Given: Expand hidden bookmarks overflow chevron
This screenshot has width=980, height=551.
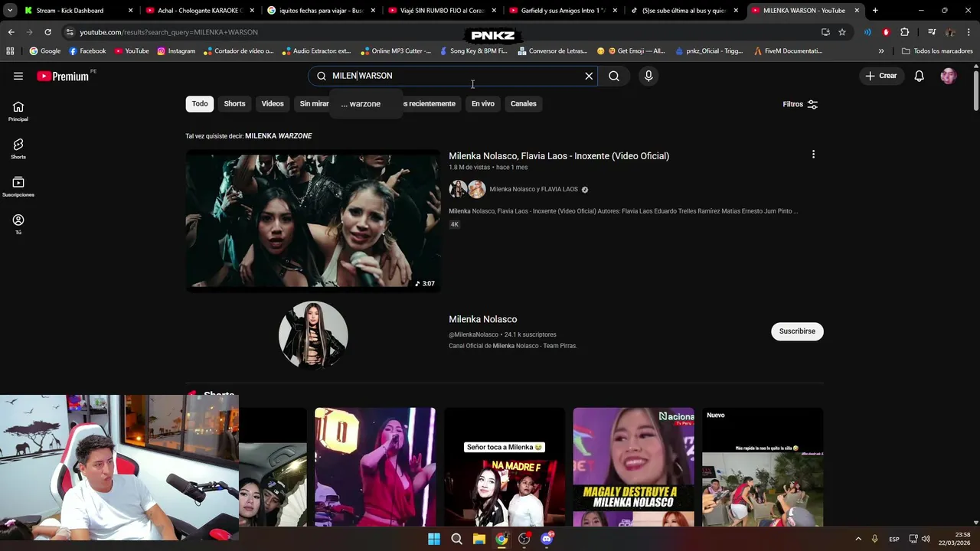Looking at the screenshot, I should [881, 51].
